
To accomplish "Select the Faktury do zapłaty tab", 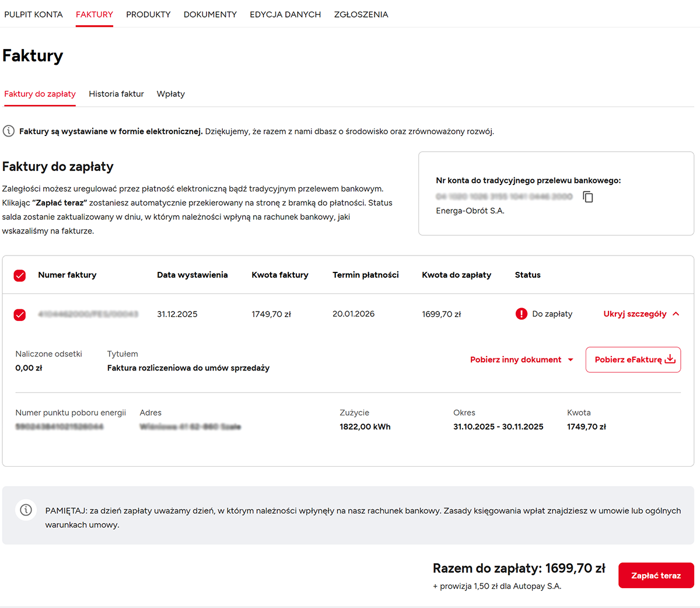I will tap(40, 94).
